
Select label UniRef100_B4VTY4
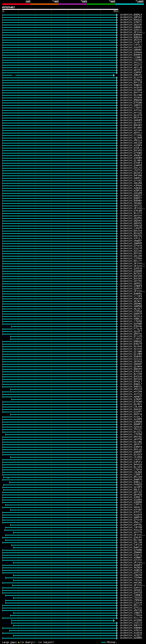[x=131, y=93]
